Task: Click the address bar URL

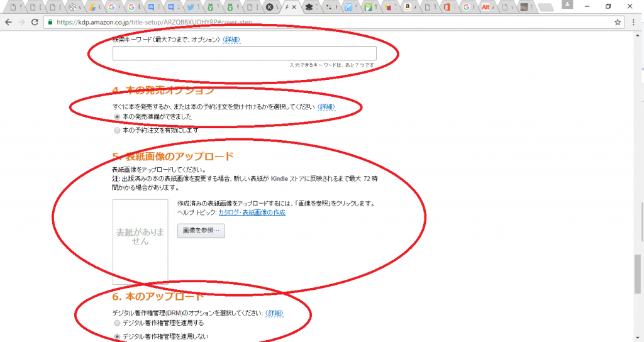Action: coord(155,22)
